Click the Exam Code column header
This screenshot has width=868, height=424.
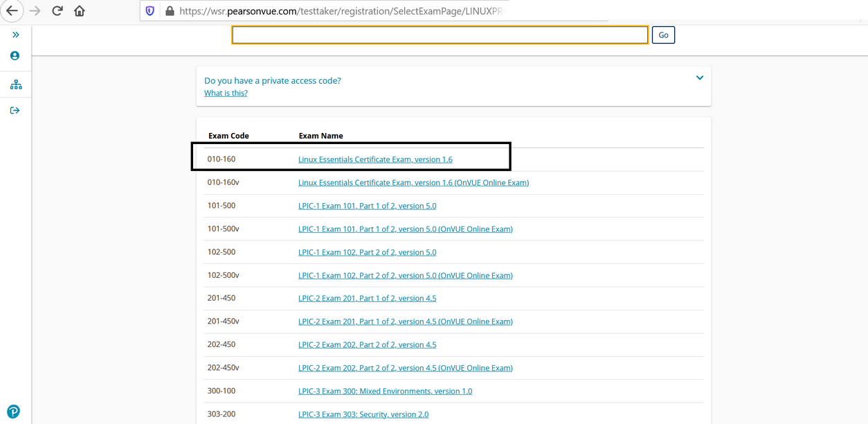click(x=228, y=136)
